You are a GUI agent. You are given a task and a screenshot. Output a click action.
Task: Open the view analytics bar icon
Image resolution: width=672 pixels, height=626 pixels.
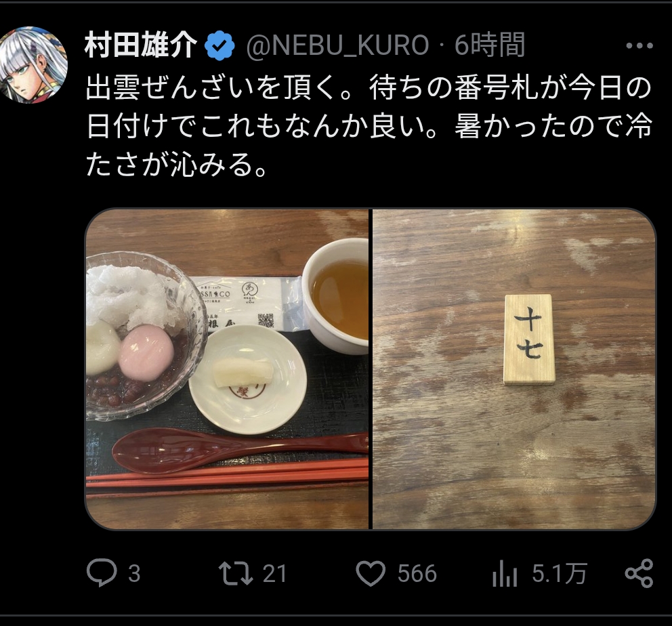pyautogui.click(x=505, y=574)
